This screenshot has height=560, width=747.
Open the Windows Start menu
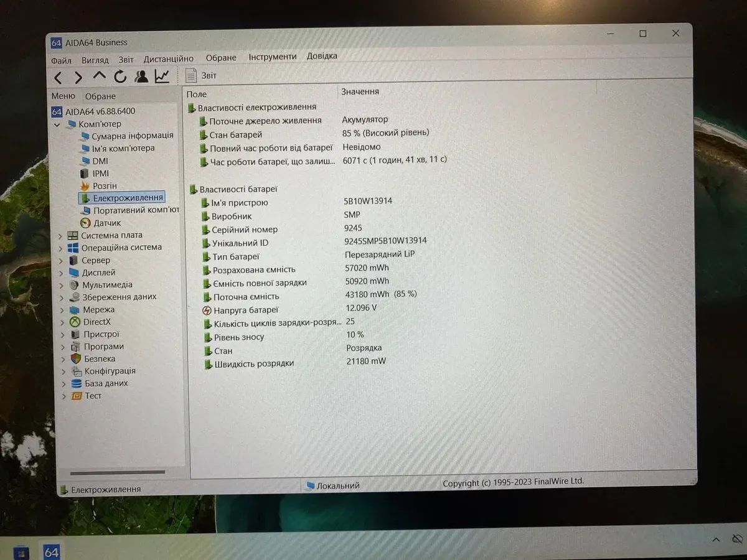coord(21,553)
